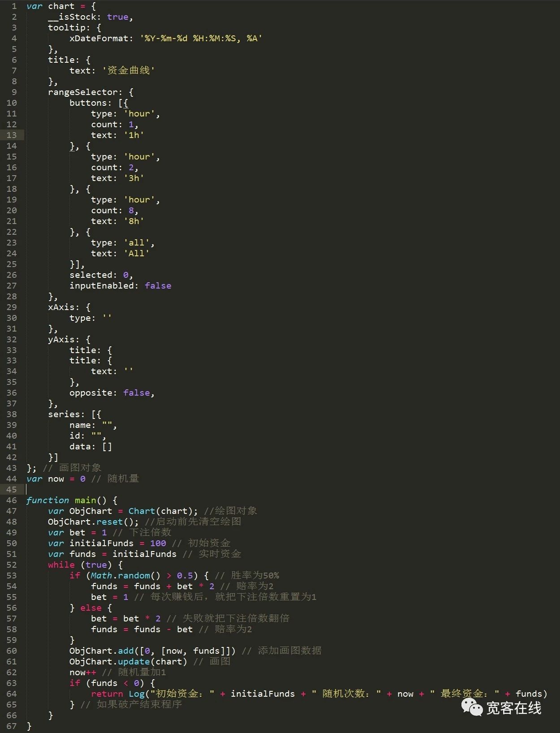Click highlighted line number 13 in gutter
This screenshot has height=733, width=560.
(12, 135)
